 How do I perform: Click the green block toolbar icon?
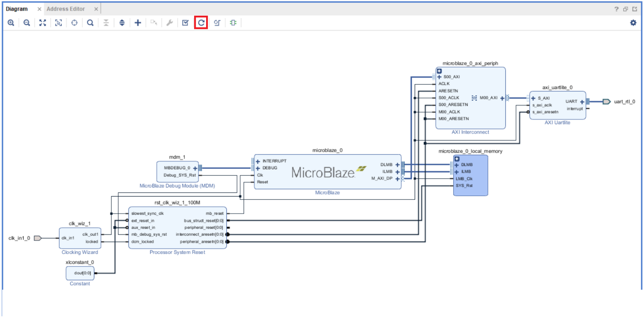(233, 23)
